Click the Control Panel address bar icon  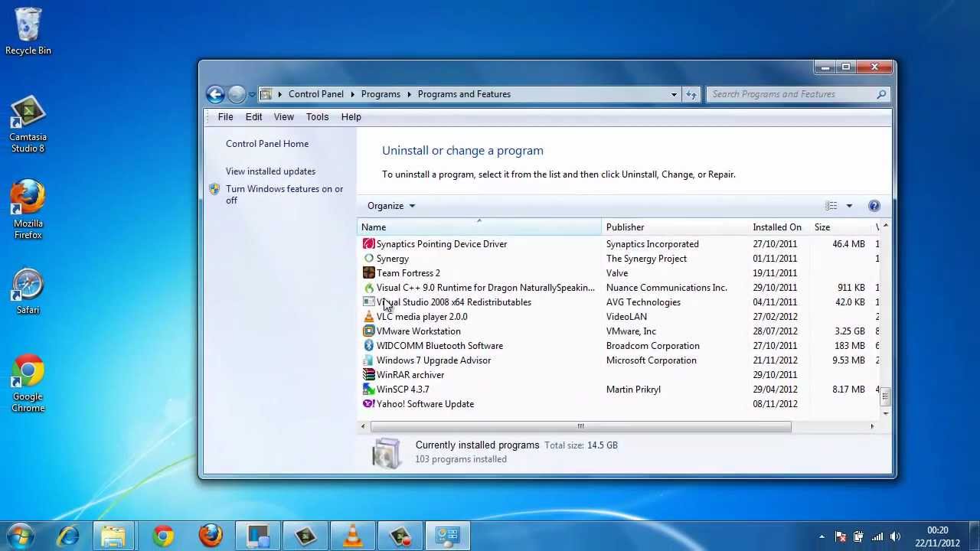[266, 94]
